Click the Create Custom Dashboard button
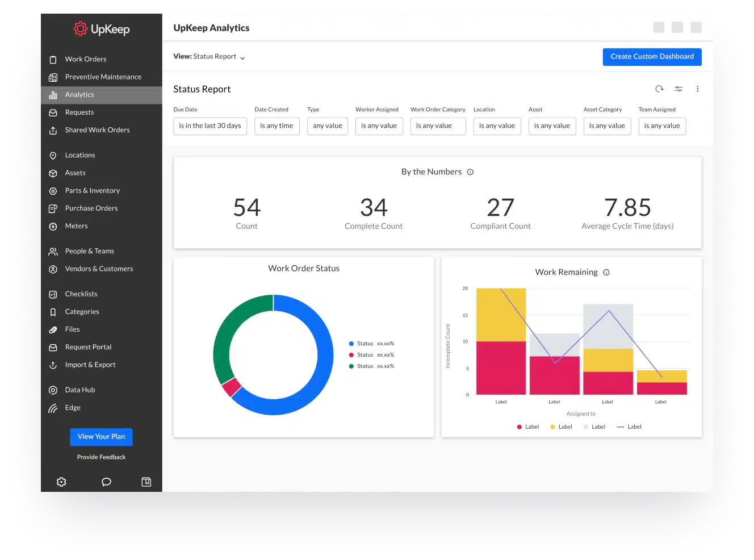The height and width of the screenshot is (560, 754). pos(652,57)
